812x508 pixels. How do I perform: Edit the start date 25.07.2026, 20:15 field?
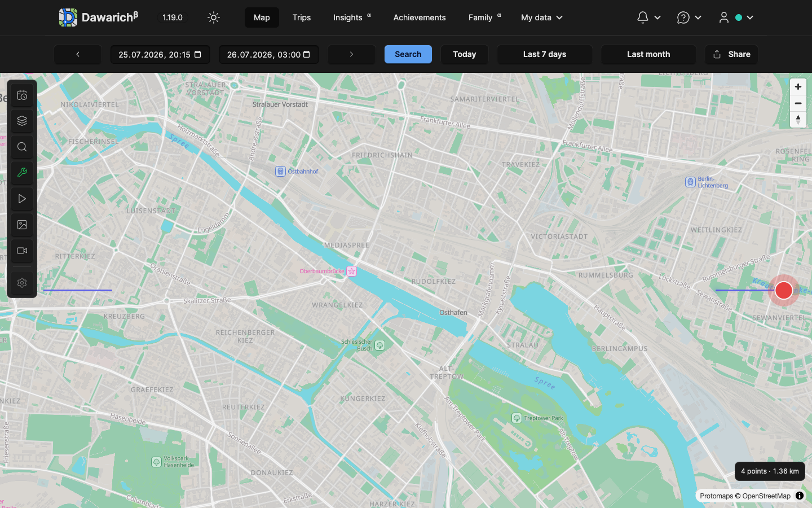pos(160,54)
